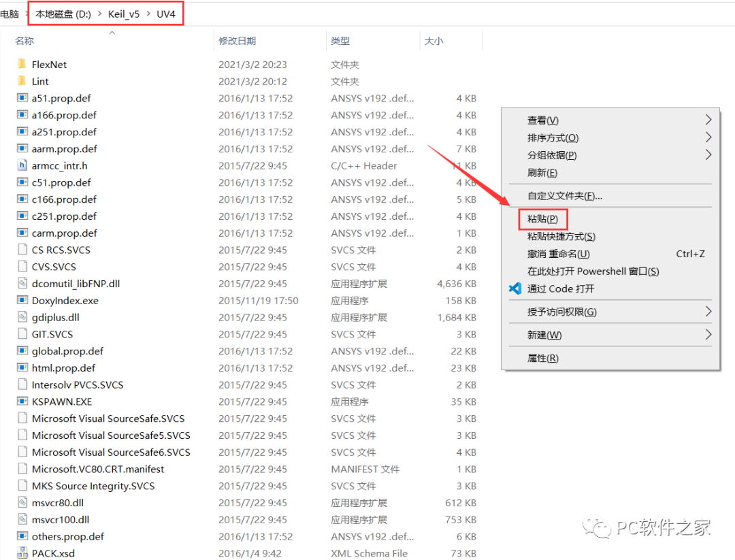Click the Microsoft.VC80.CRT.manifest file icon
735x560 pixels.
pyautogui.click(x=22, y=469)
